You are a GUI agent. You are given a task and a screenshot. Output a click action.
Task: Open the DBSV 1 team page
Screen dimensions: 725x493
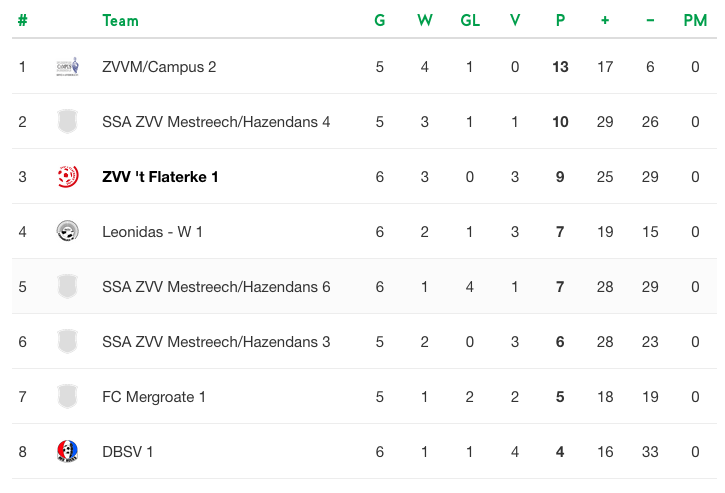coord(127,452)
